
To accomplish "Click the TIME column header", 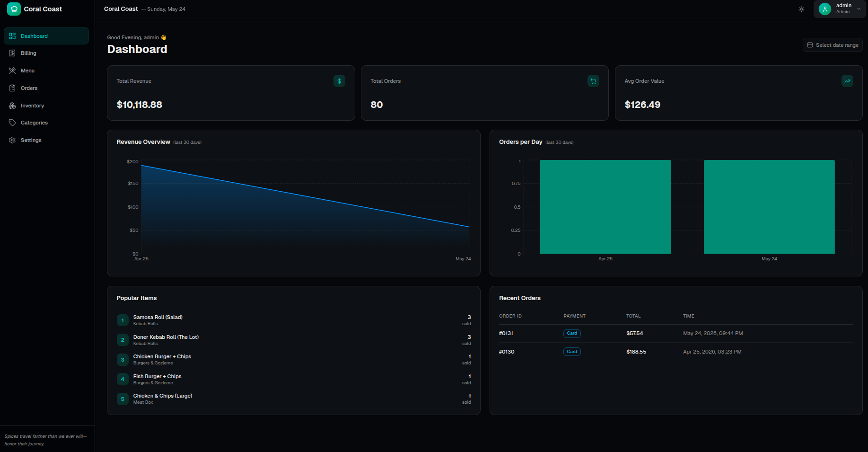I will click(x=689, y=316).
